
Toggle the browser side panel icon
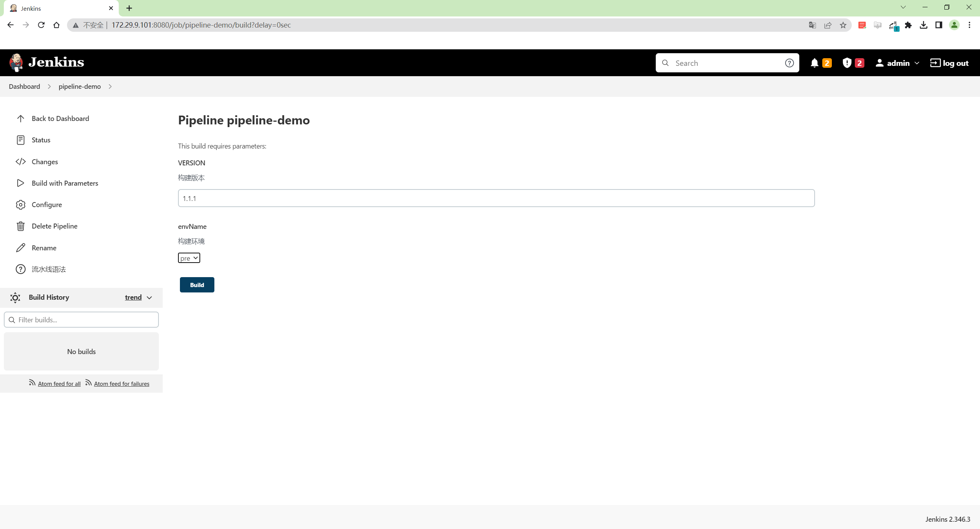[939, 25]
